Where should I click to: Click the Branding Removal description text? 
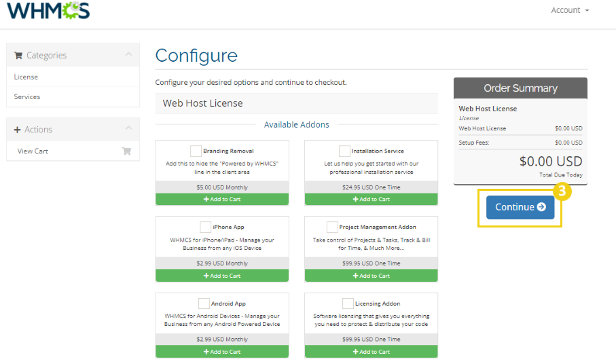click(222, 168)
